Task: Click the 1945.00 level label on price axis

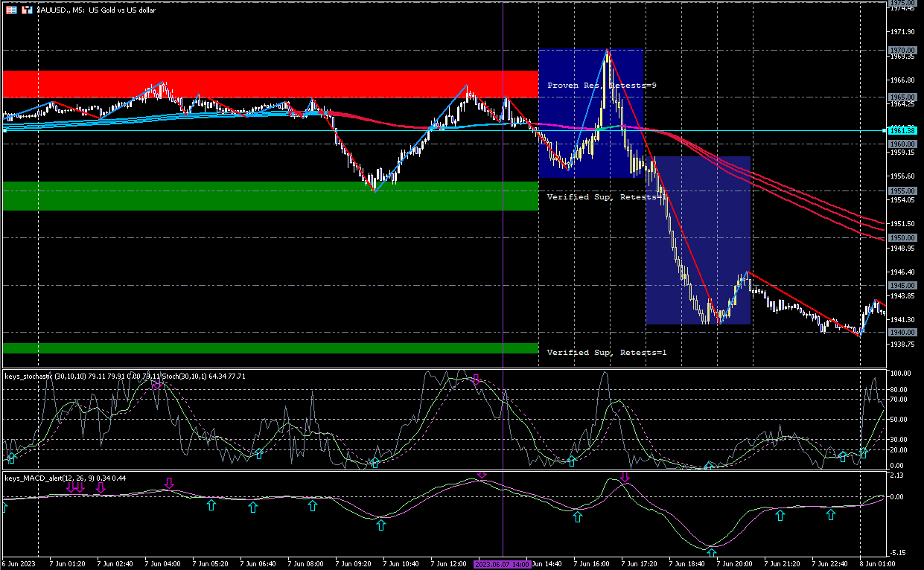Action: [x=902, y=285]
